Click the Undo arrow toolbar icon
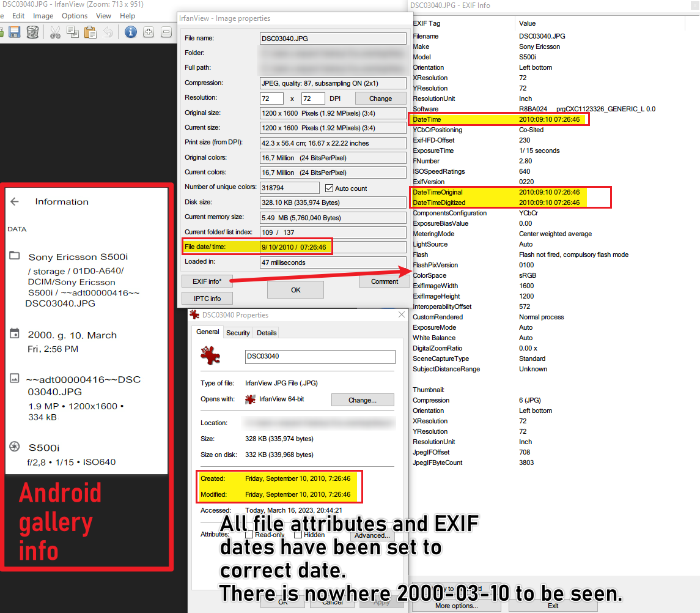Screen dimensions: 700x613 point(108,32)
